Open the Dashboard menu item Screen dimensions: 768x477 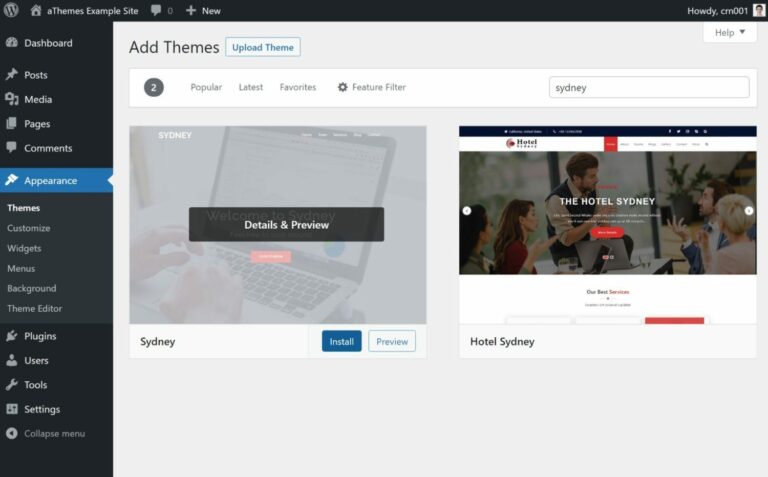[x=56, y=43]
